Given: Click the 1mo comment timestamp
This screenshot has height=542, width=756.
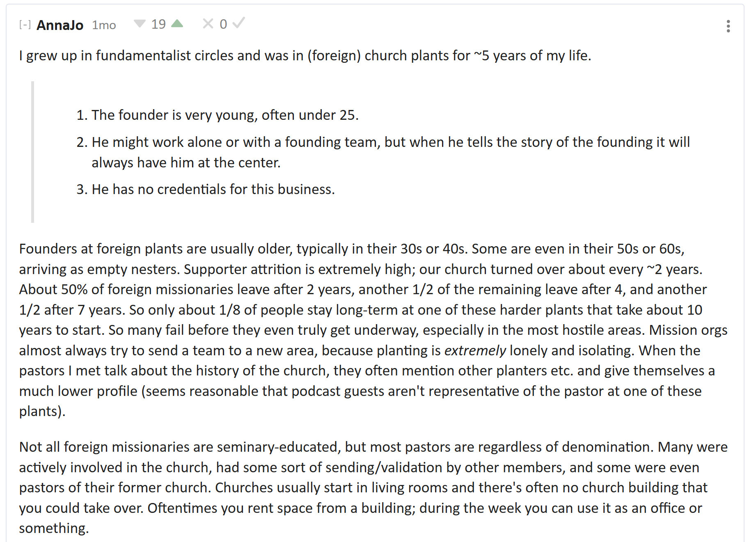Looking at the screenshot, I should [x=104, y=25].
